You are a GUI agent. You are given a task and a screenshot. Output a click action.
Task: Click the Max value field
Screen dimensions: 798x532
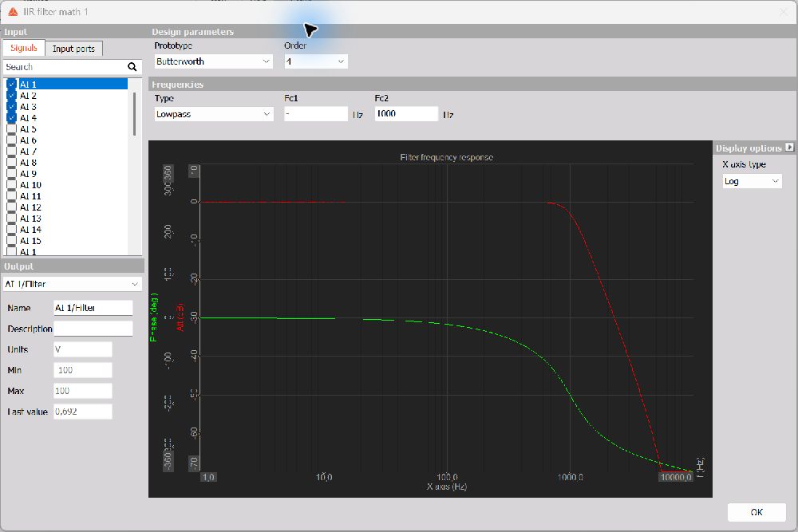(x=83, y=391)
